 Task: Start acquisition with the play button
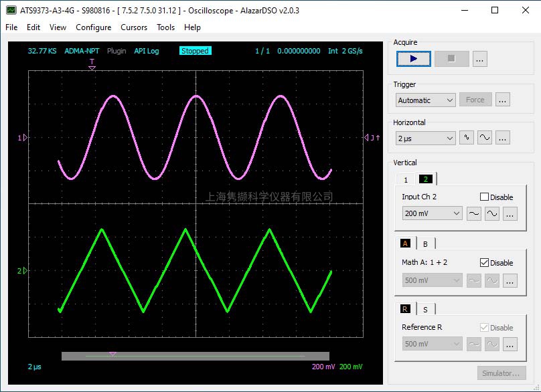tap(413, 59)
